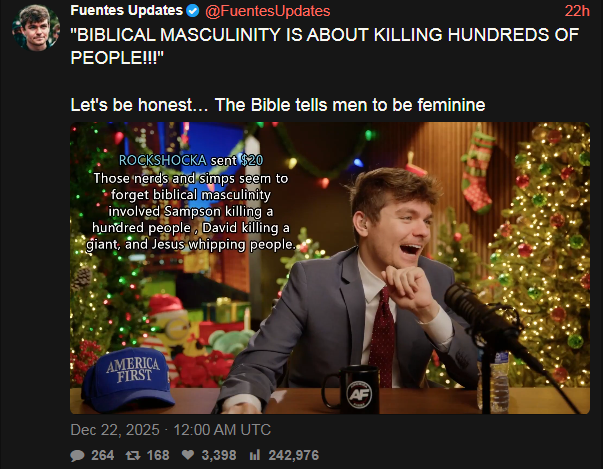
Task: Click the 168 retweets count
Action: (x=158, y=456)
